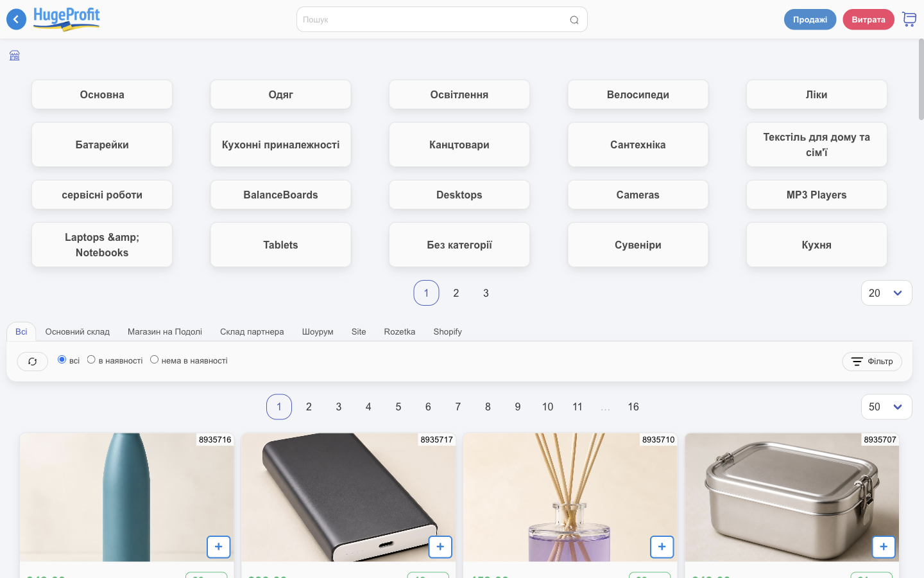
Task: Open the Велосипеди category
Action: pyautogui.click(x=638, y=94)
